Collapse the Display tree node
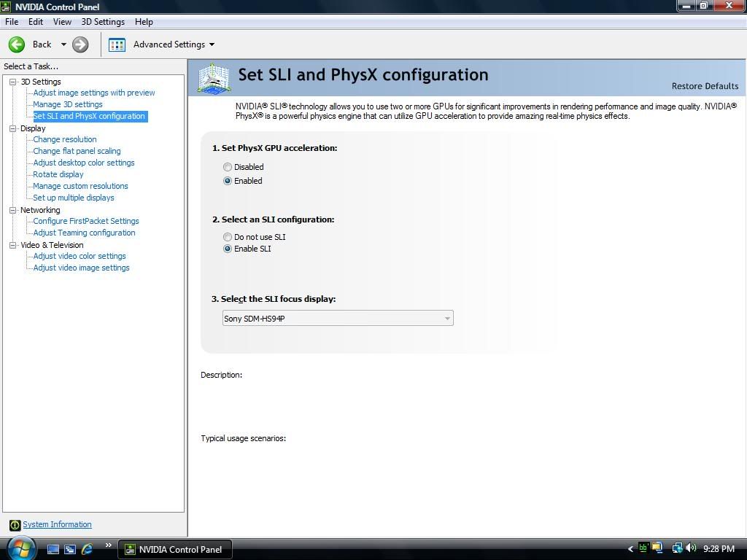Viewport: 747px width, 560px height. coord(13,128)
